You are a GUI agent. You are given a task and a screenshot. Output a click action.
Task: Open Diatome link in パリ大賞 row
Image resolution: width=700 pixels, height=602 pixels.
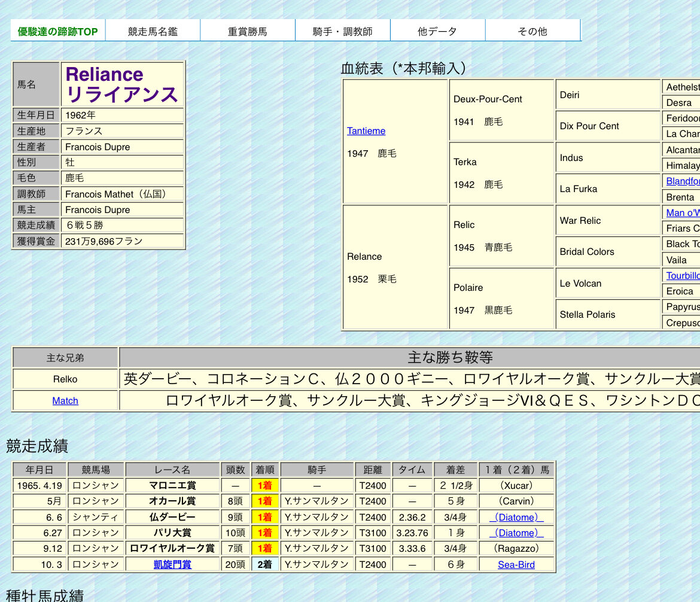(516, 533)
